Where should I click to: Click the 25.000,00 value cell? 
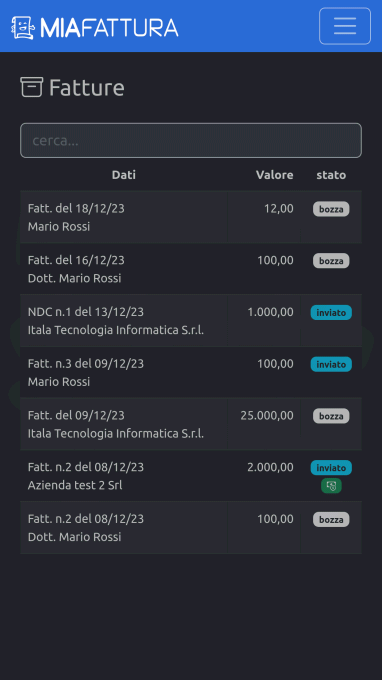(x=267, y=415)
